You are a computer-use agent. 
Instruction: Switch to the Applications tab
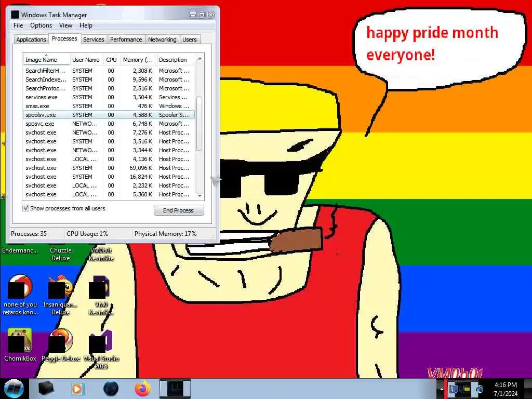(31, 39)
